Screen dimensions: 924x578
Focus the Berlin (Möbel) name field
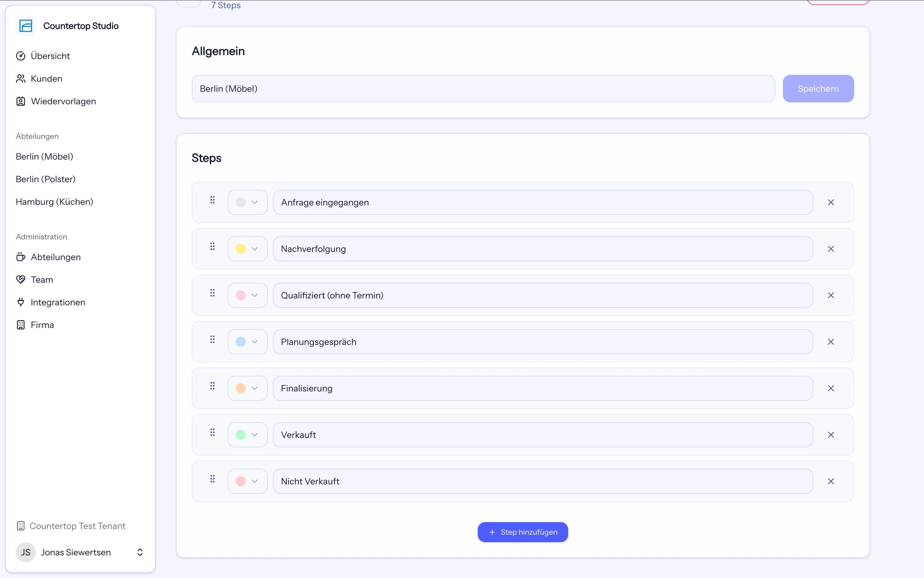[483, 89]
